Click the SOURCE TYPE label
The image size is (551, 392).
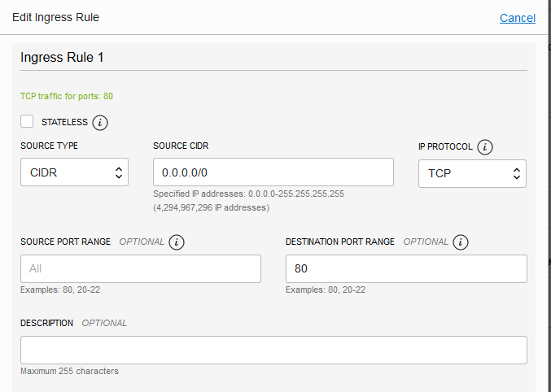[49, 146]
